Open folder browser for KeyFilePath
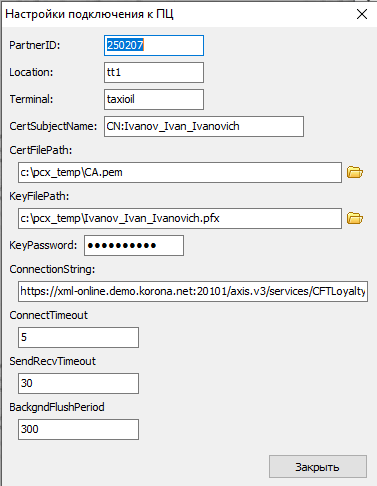377x486 pixels. (x=355, y=218)
